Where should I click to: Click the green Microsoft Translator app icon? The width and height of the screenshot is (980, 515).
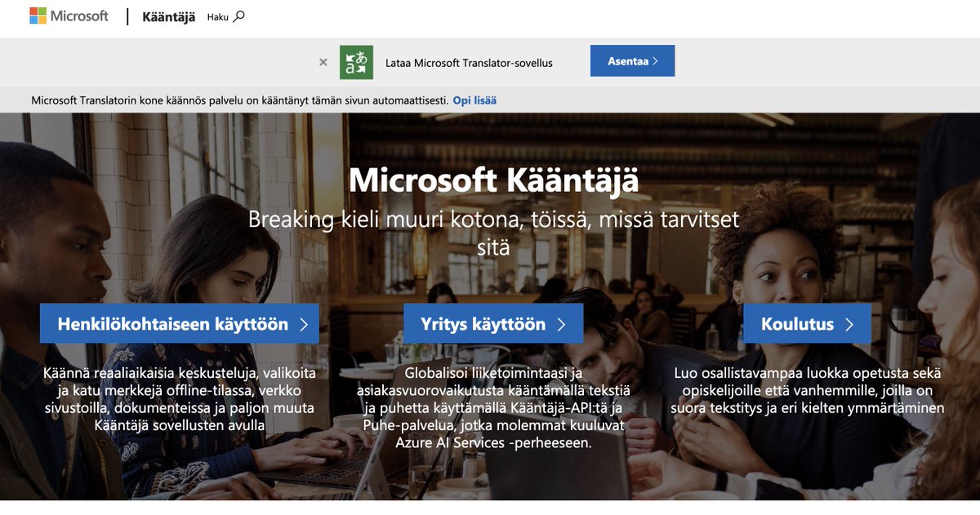click(356, 62)
